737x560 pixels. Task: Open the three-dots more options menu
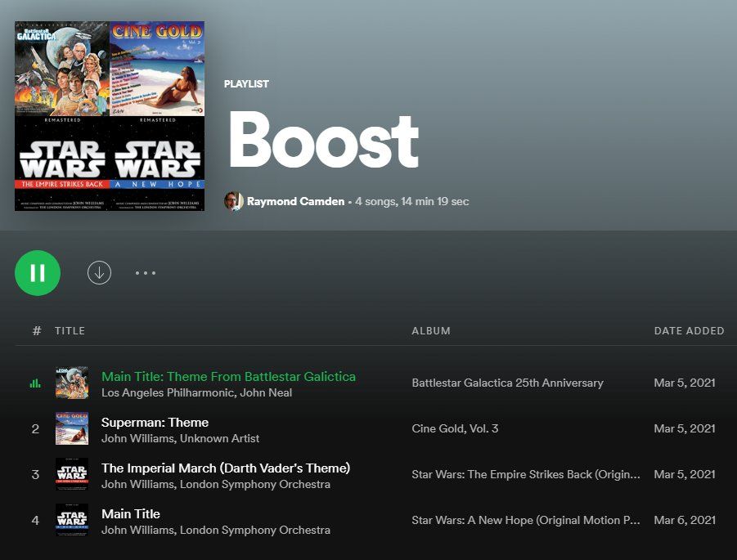pos(146,273)
